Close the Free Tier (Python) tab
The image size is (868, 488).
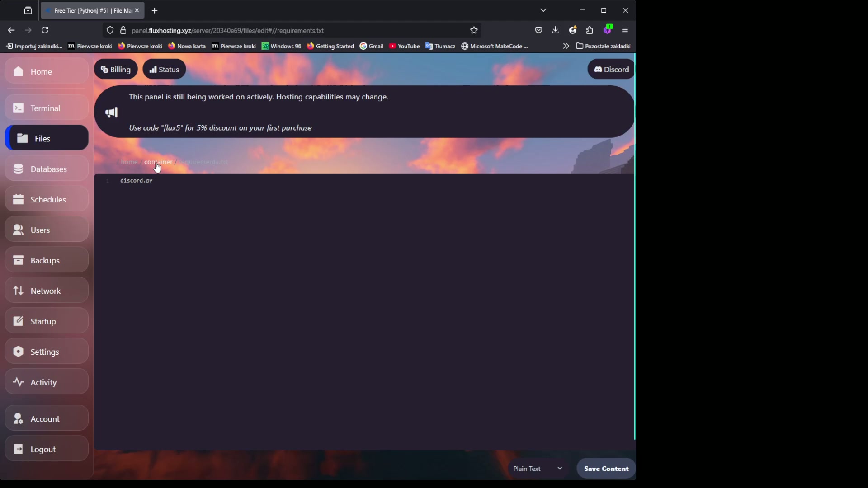(137, 10)
